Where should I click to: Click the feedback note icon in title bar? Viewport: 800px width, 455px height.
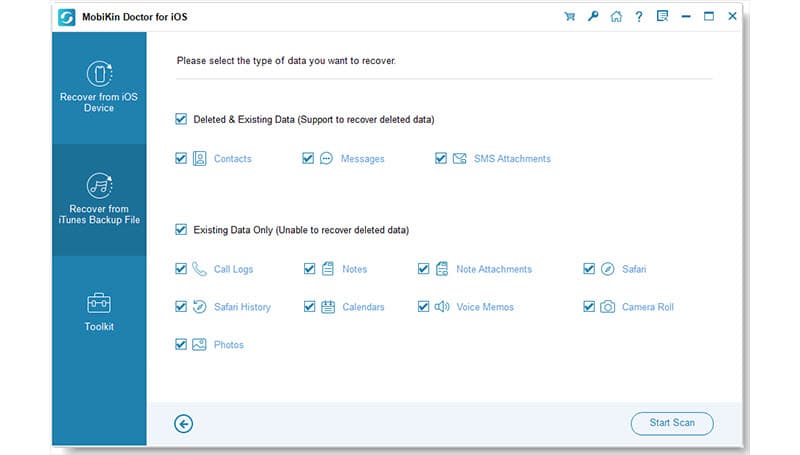[662, 16]
